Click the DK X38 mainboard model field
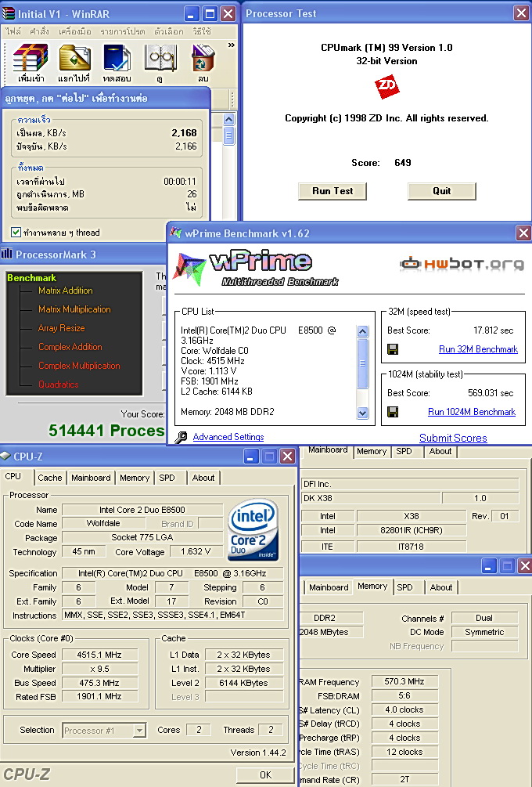532x787 pixels. pos(371,498)
